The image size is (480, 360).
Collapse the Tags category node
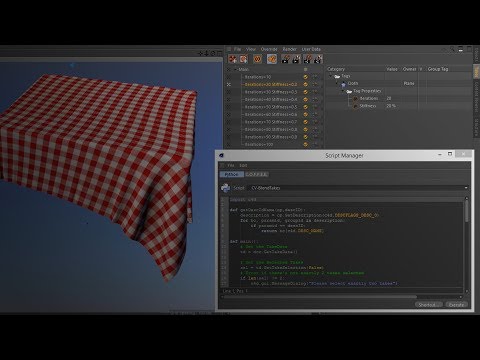click(331, 76)
